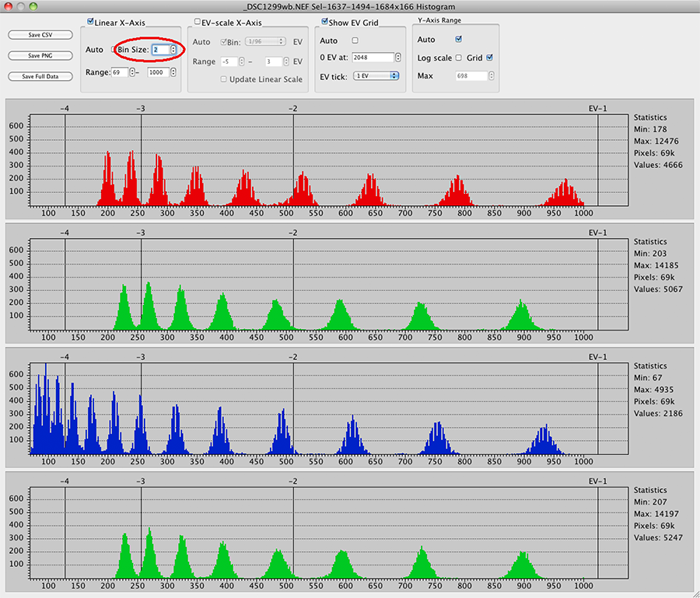Click the 0 EV at stepper arrows
This screenshot has width=700, height=598.
[x=398, y=58]
